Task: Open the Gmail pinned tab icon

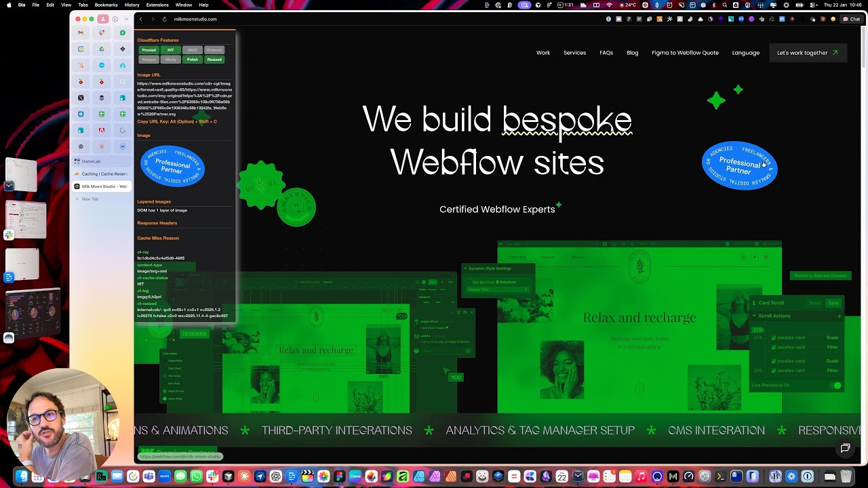Action: [81, 33]
